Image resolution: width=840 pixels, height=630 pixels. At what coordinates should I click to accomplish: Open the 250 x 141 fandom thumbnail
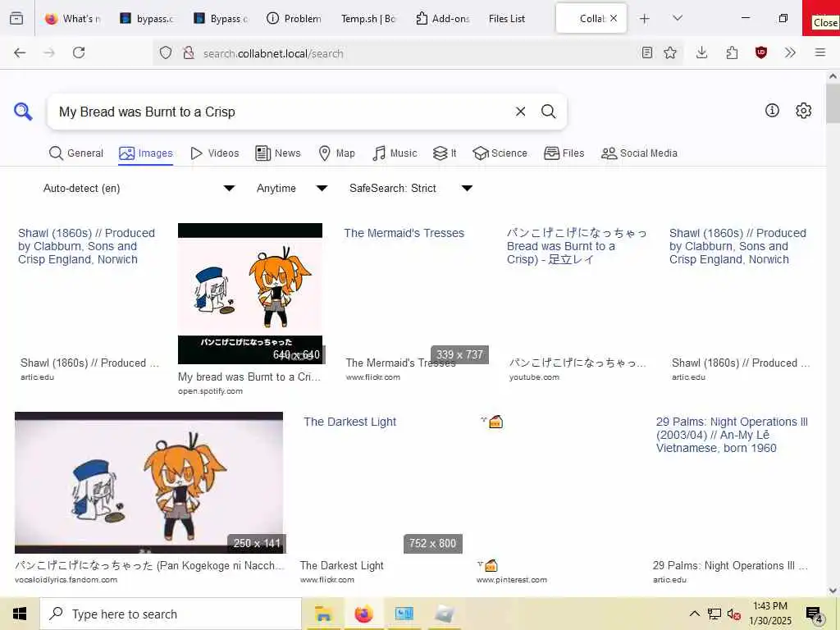click(x=149, y=482)
